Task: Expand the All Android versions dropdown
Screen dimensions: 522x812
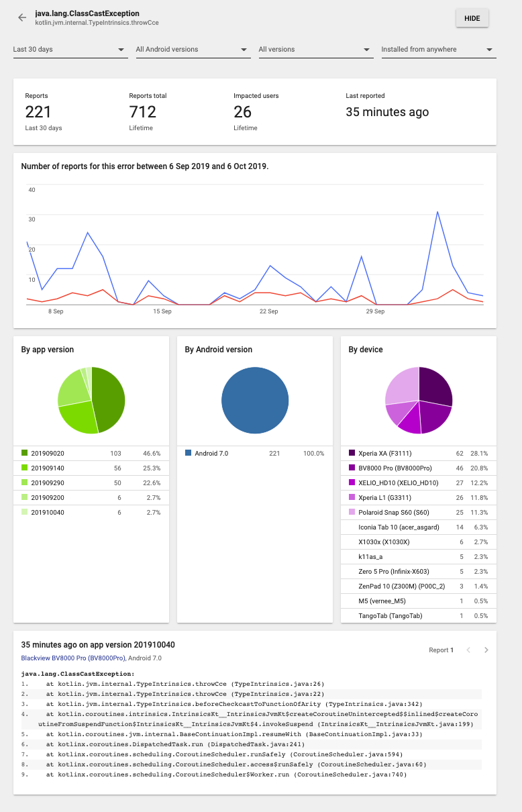Action: (x=193, y=50)
